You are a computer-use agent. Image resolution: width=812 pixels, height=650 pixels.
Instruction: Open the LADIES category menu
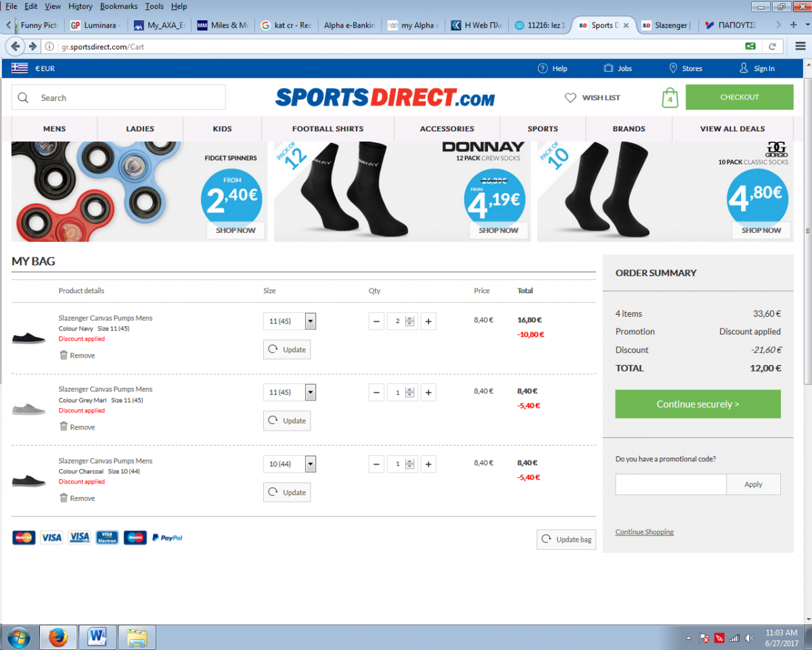click(140, 129)
